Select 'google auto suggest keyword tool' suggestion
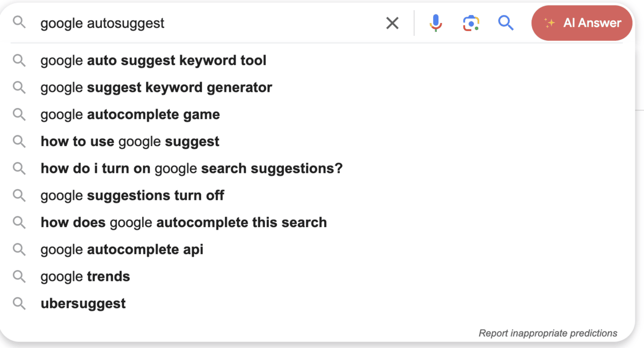Screen dimensions: 644x348 pos(153,61)
